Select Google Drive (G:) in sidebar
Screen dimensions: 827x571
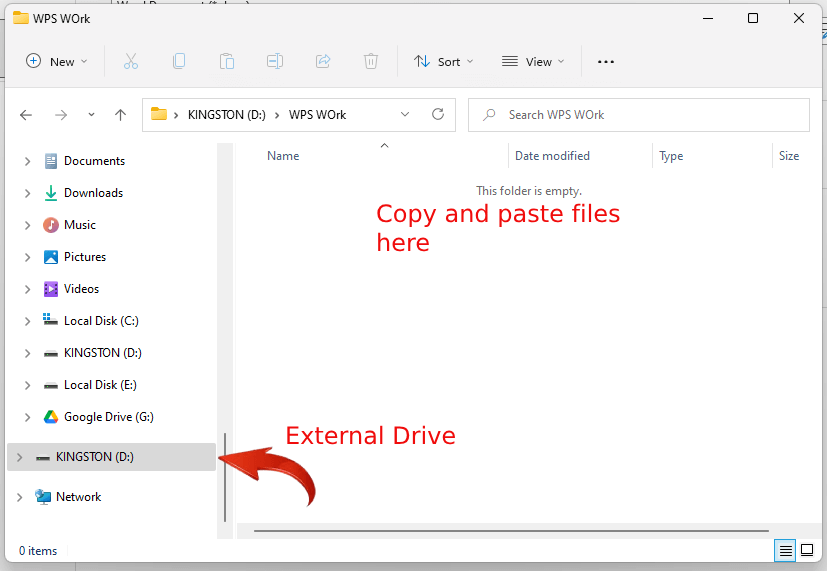click(109, 417)
